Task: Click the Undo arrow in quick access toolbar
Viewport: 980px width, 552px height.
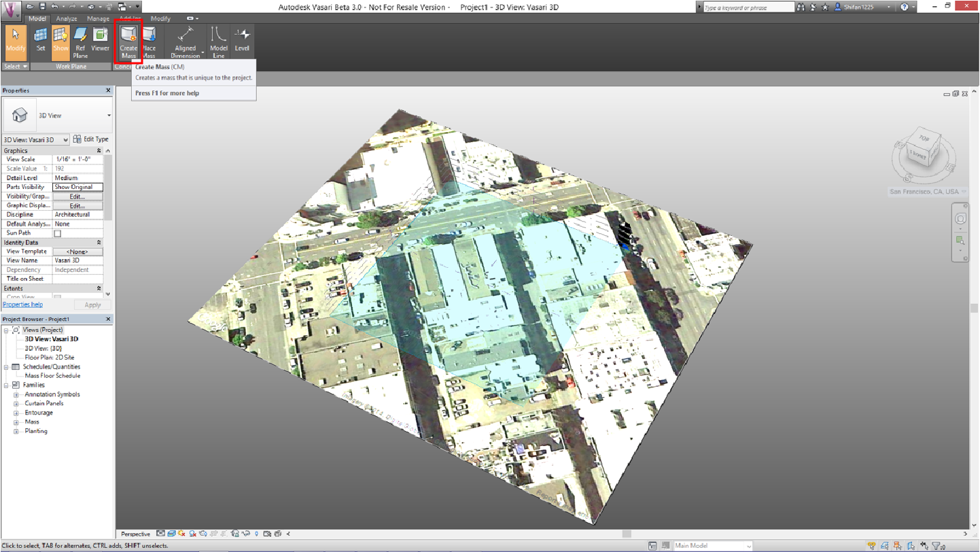Action: pos(54,7)
